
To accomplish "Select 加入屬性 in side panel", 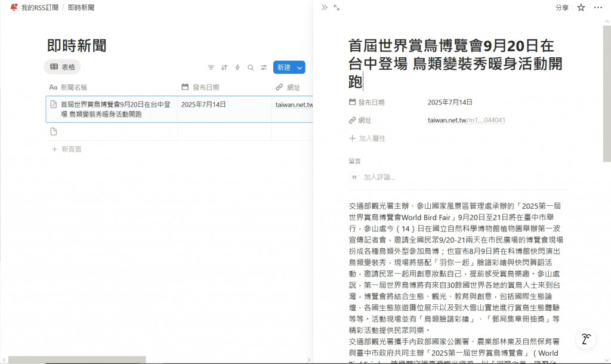I will pos(368,138).
